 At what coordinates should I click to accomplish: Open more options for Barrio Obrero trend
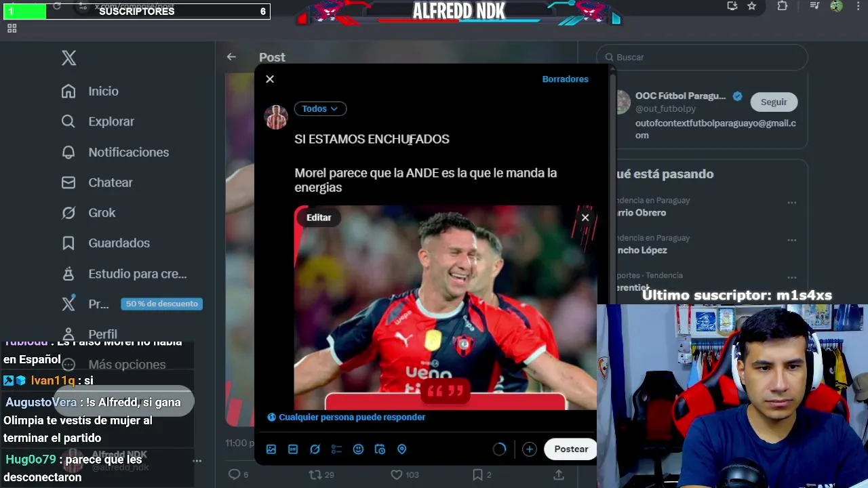tap(791, 203)
